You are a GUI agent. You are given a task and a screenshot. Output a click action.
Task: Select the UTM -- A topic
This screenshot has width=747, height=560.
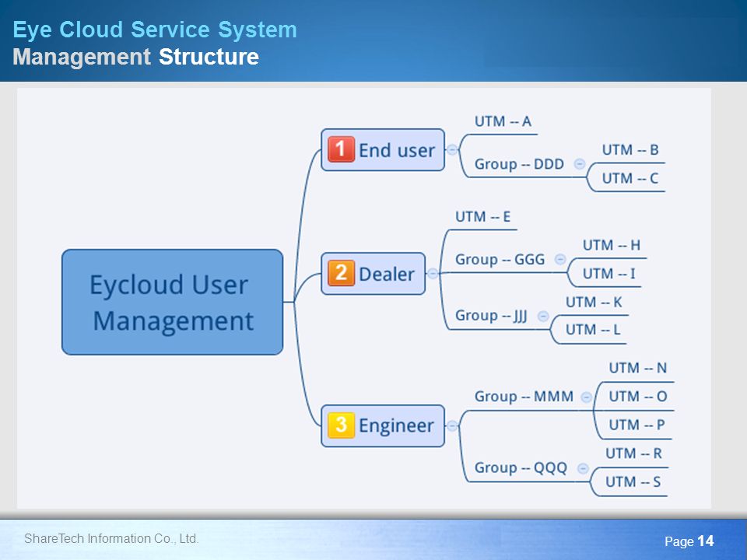tap(503, 121)
